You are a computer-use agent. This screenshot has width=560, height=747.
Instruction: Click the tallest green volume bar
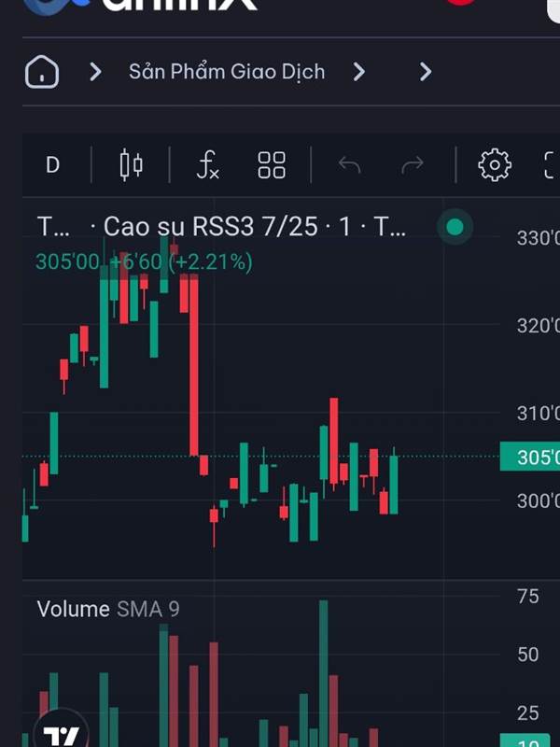323,673
